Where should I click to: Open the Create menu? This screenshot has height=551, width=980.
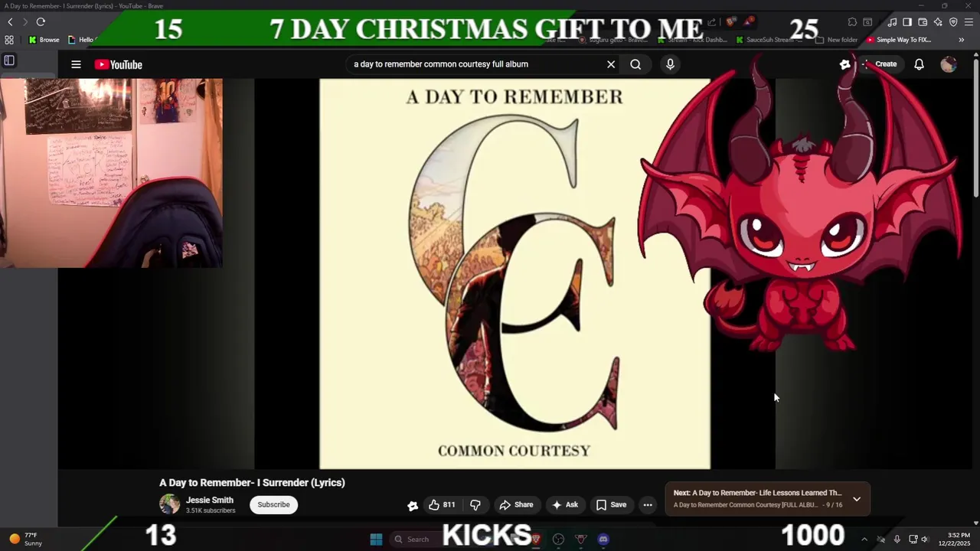[880, 64]
